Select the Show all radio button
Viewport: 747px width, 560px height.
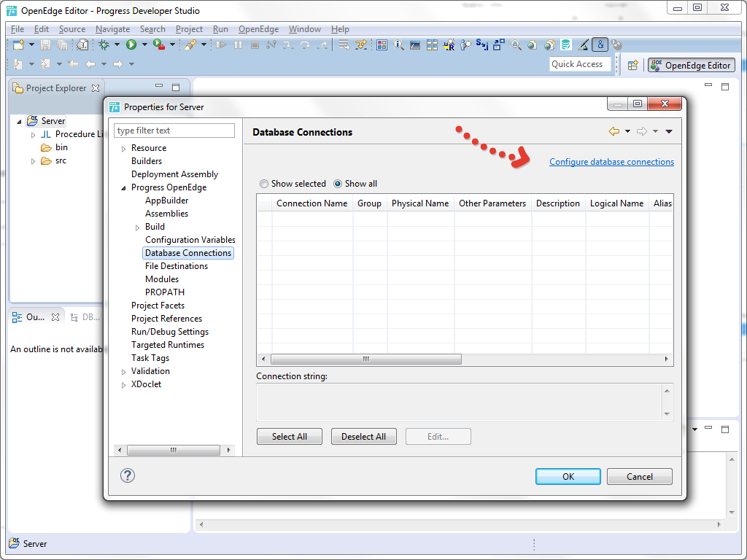pyautogui.click(x=338, y=184)
